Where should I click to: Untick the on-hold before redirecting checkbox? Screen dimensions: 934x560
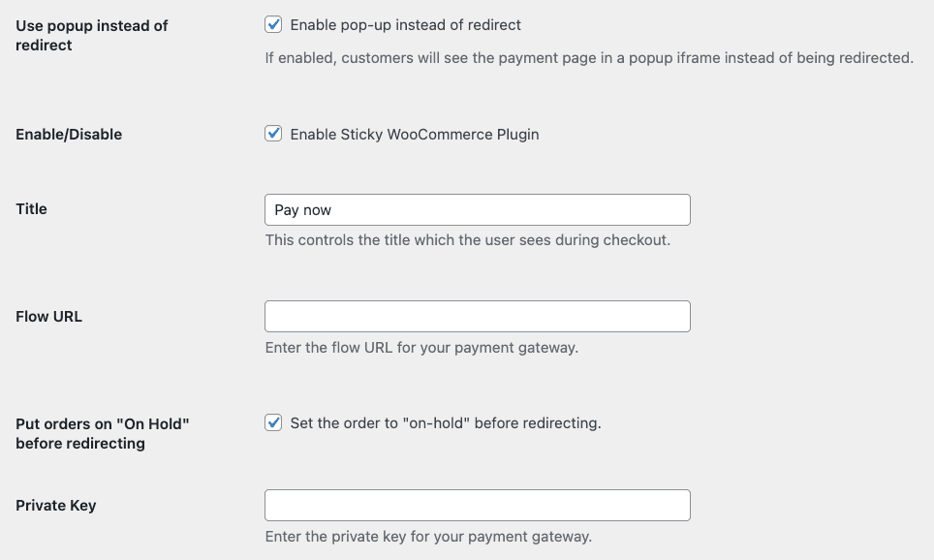273,422
